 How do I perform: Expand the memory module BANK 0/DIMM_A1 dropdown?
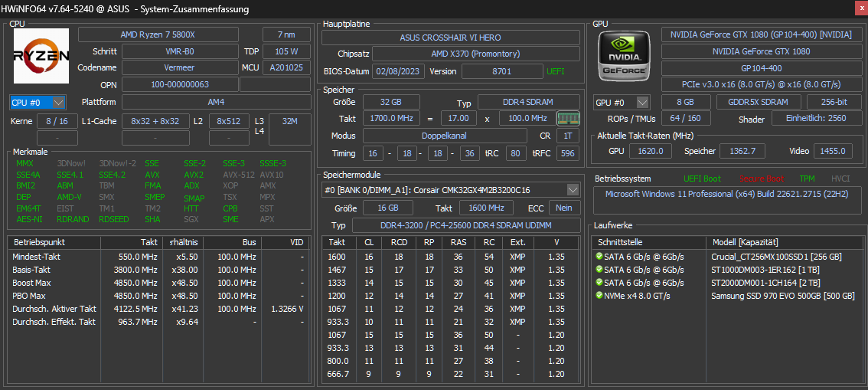573,190
